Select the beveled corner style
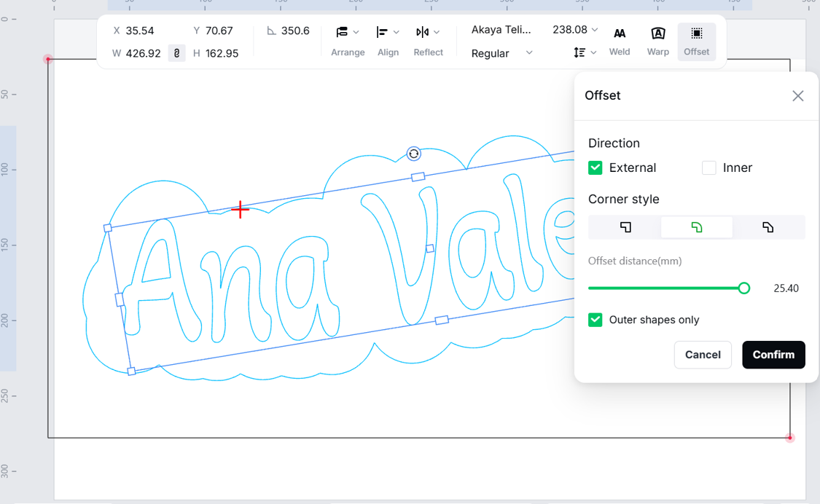This screenshot has height=504, width=820. coord(768,227)
